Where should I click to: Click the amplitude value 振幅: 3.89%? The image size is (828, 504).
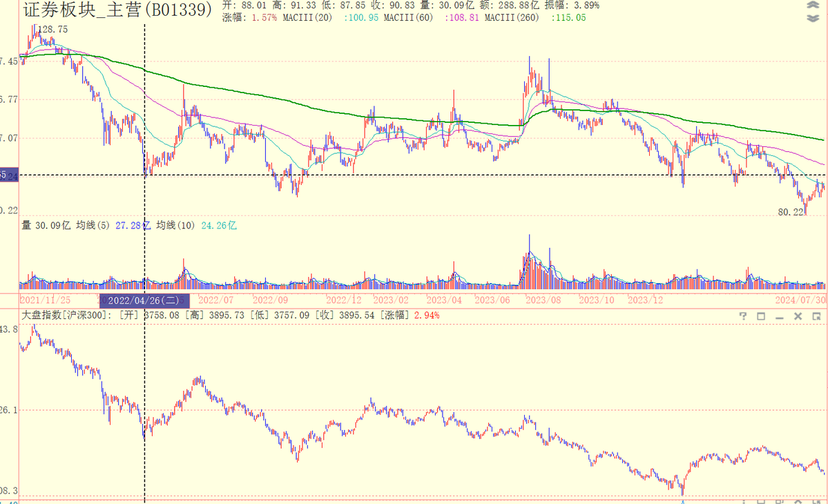(572, 6)
